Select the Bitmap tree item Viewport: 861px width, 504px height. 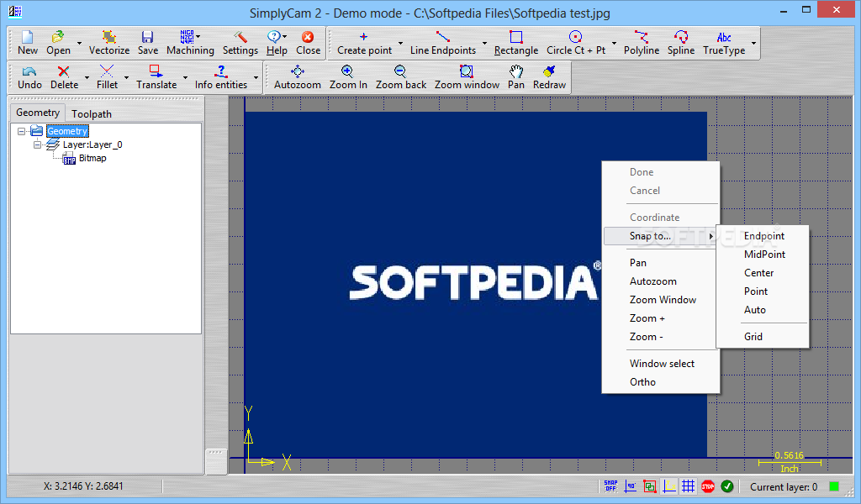pyautogui.click(x=92, y=158)
